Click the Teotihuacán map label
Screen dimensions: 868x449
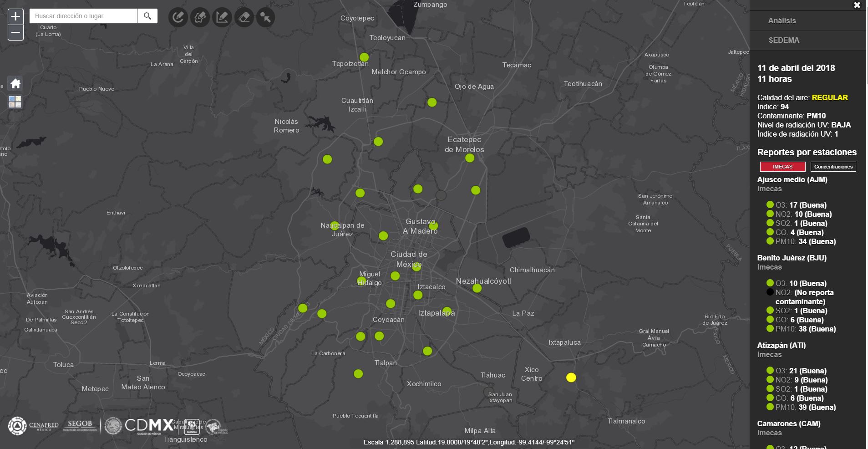pos(583,84)
